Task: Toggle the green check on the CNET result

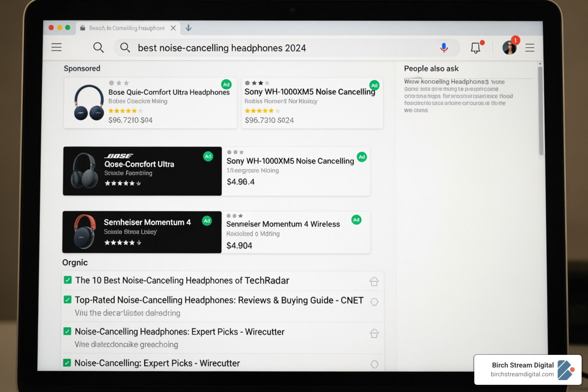Action: click(68, 300)
